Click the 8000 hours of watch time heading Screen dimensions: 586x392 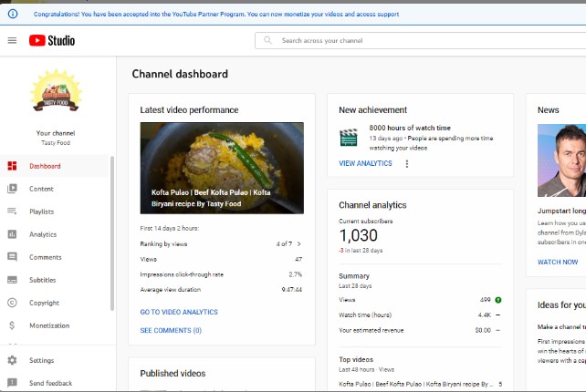[x=410, y=128]
